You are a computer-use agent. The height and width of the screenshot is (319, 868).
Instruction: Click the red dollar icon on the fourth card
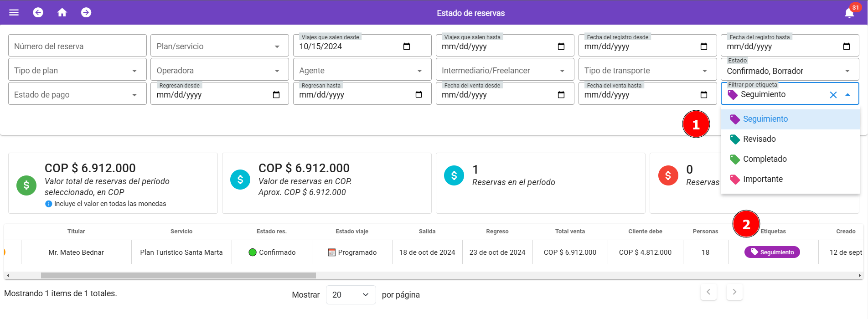pyautogui.click(x=668, y=175)
